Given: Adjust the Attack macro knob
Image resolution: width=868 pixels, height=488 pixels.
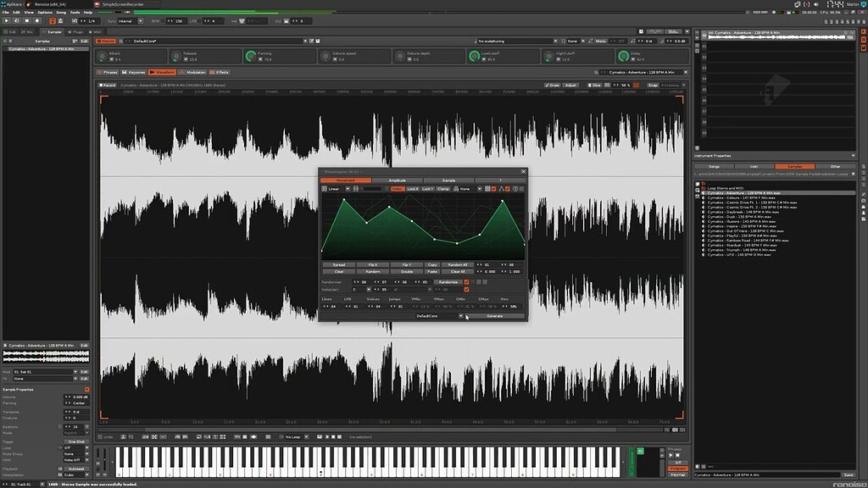Looking at the screenshot, I should pyautogui.click(x=102, y=56).
